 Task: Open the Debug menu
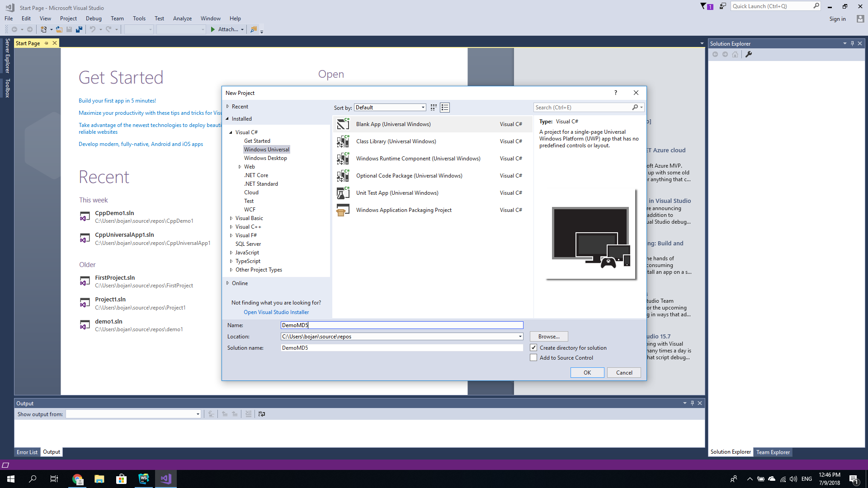pos(94,19)
